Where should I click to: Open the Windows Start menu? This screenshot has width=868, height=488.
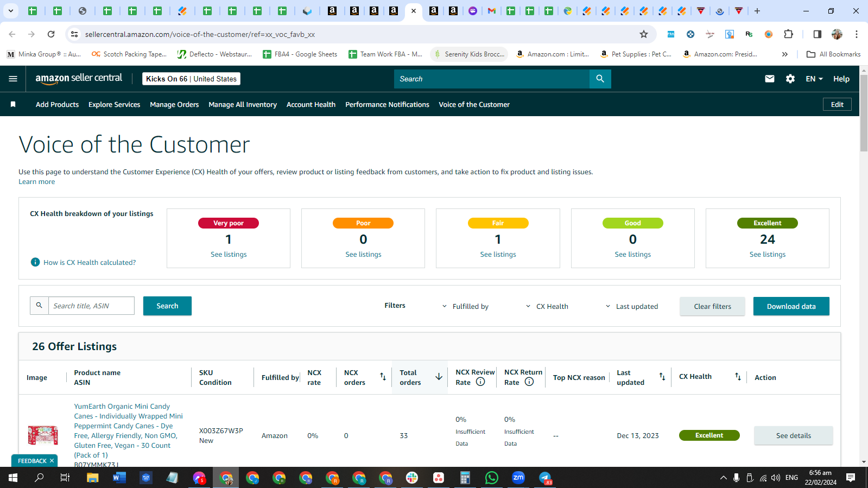pyautogui.click(x=13, y=478)
